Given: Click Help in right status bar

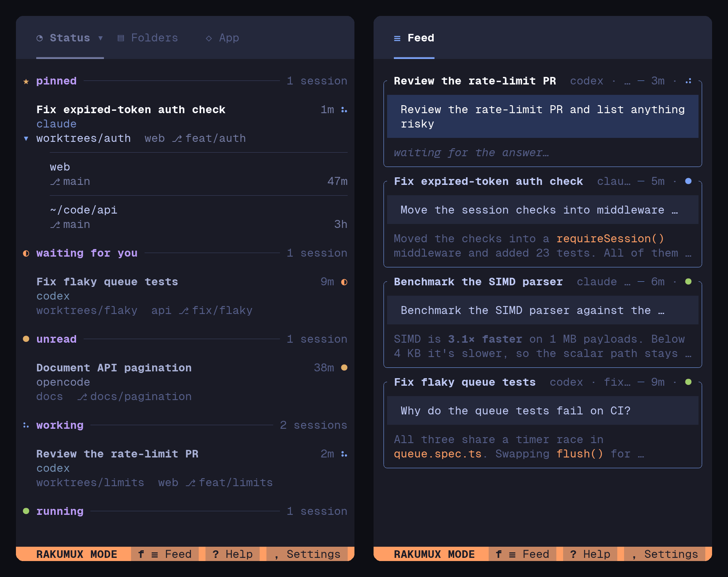Looking at the screenshot, I should coord(590,554).
